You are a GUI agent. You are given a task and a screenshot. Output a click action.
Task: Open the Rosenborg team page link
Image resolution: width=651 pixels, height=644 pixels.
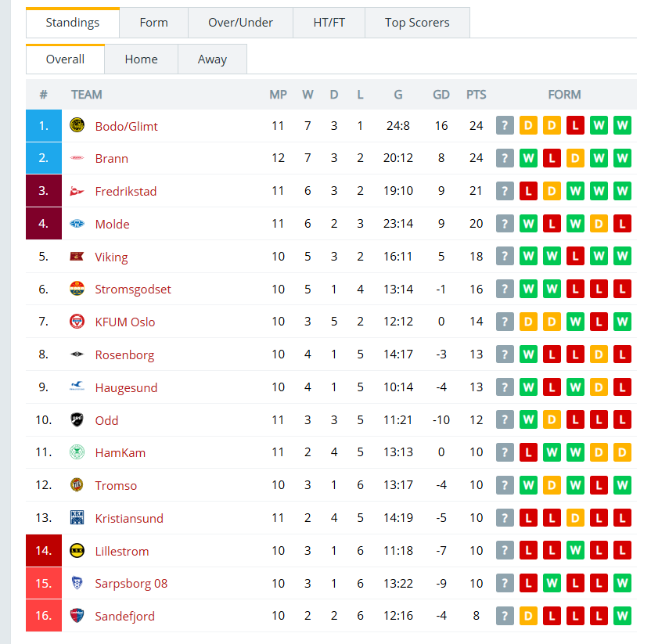pyautogui.click(x=124, y=355)
